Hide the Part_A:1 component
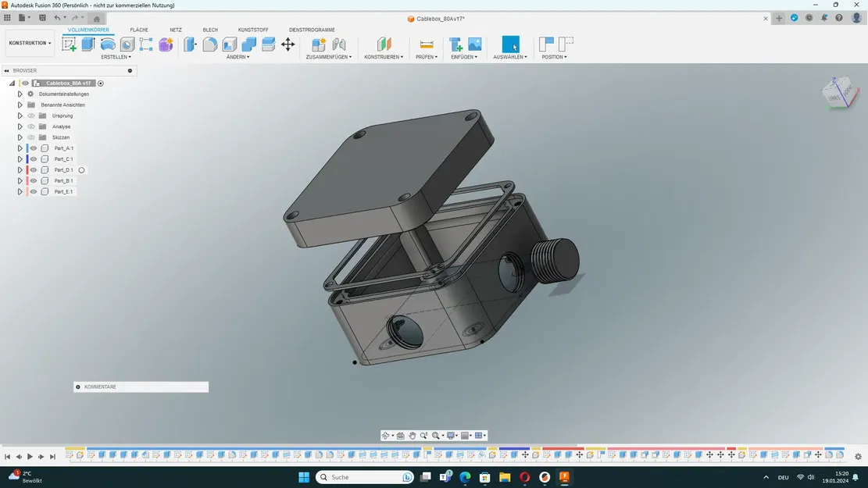 click(x=34, y=148)
